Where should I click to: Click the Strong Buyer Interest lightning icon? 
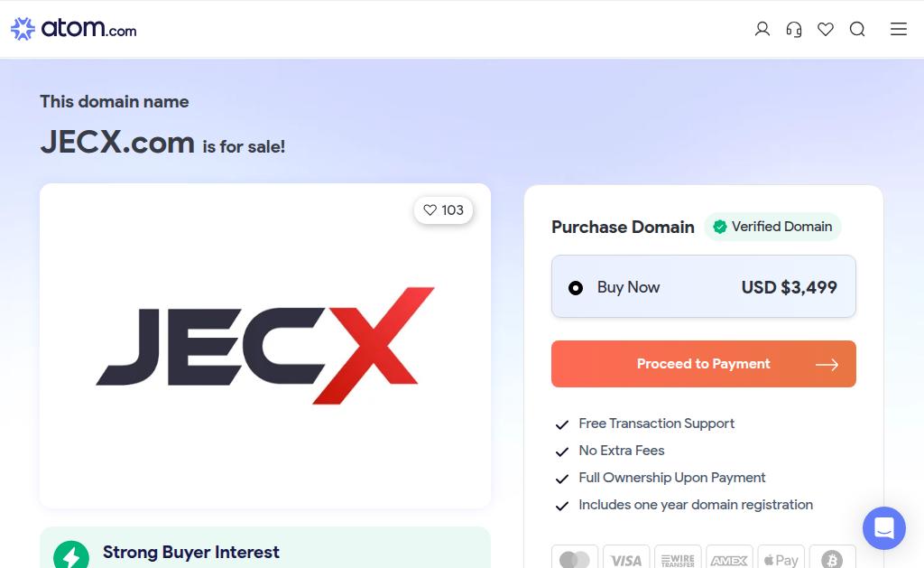click(x=71, y=554)
